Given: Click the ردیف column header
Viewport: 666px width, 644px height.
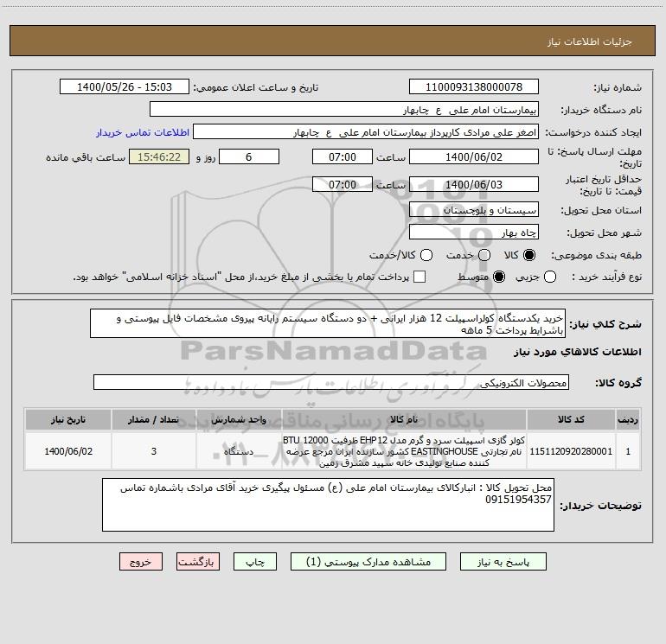Looking at the screenshot, I should 628,419.
